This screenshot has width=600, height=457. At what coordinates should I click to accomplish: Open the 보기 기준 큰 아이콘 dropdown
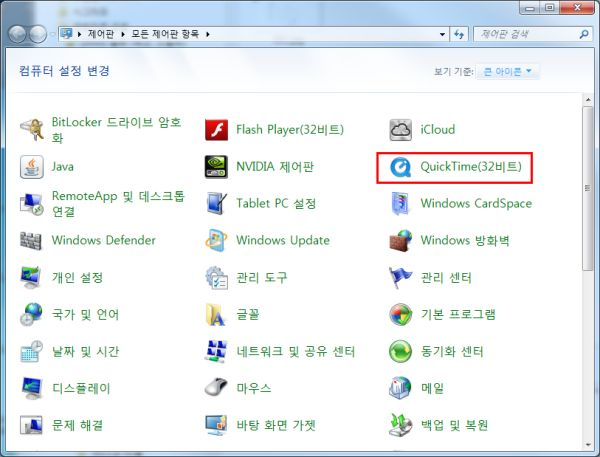coord(507,72)
